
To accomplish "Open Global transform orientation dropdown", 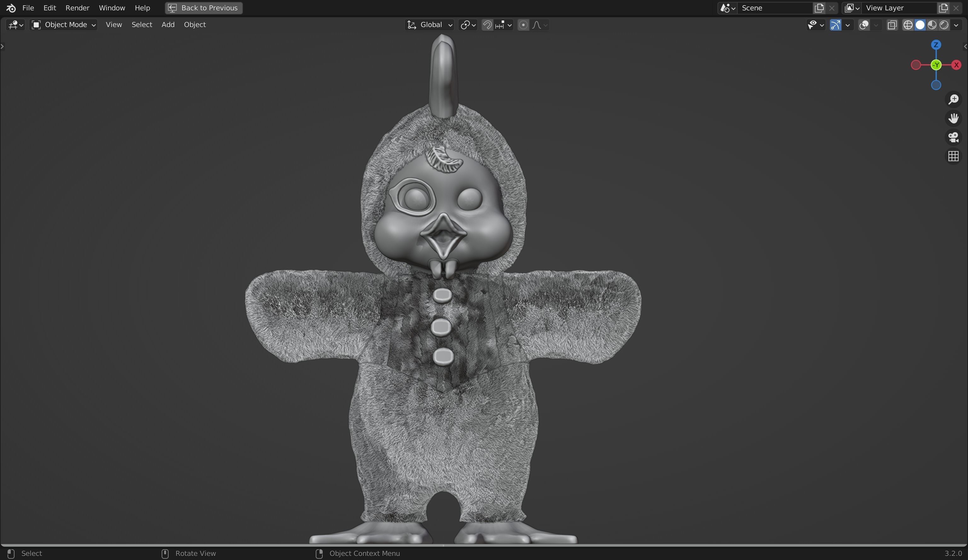I will (x=429, y=25).
